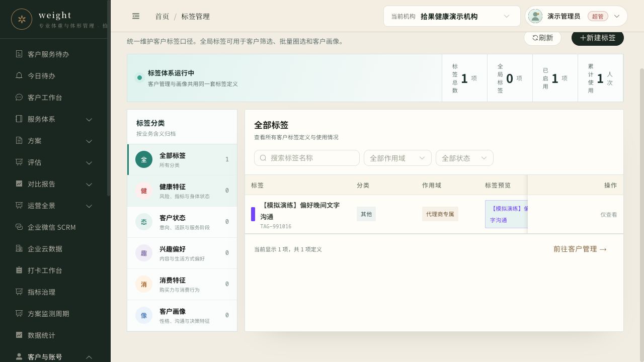The width and height of the screenshot is (644, 362).
Task: Follow the 前往客户管理 link
Action: pos(580,249)
